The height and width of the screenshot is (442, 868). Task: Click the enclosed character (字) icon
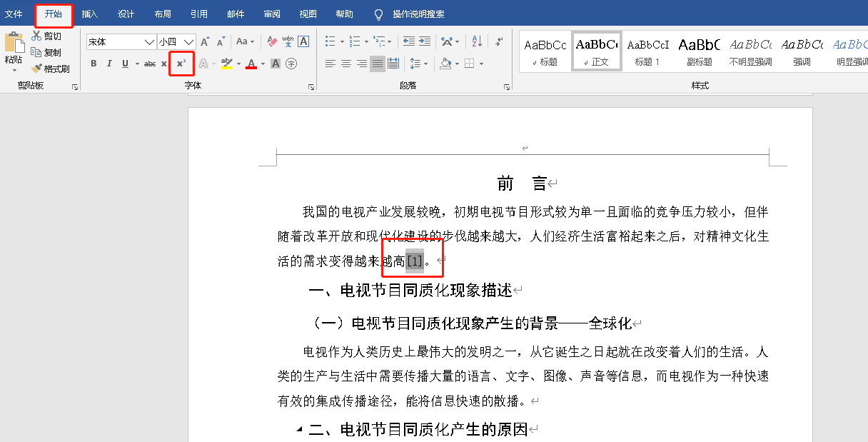point(291,64)
